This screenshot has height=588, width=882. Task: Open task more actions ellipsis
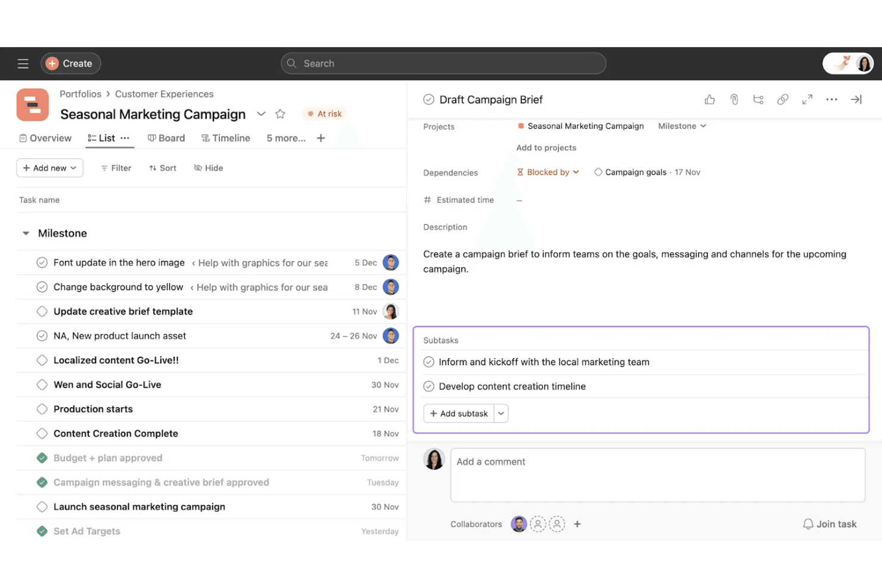831,99
